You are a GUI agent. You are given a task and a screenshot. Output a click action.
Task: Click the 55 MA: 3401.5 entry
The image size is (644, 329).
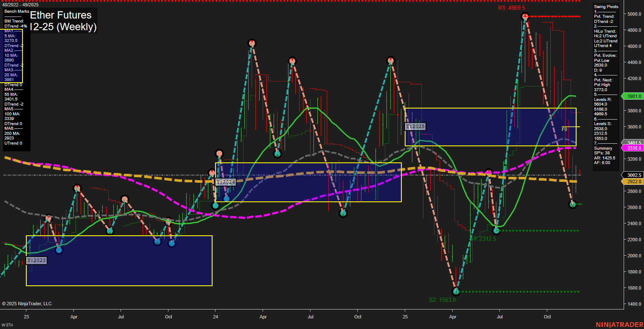coord(12,97)
